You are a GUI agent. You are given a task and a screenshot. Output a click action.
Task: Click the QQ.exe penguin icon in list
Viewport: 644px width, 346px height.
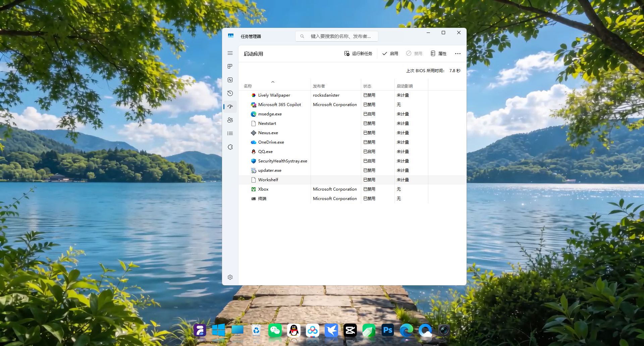pos(254,152)
